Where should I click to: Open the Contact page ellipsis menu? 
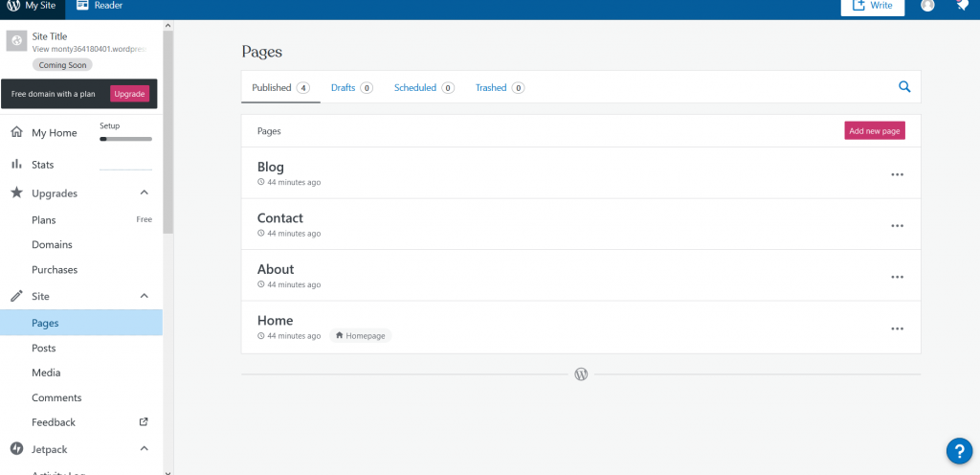tap(897, 226)
